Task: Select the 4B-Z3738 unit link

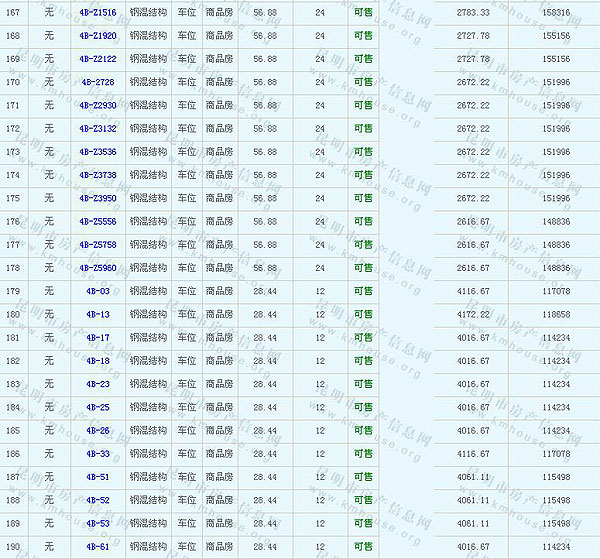Action: tap(98, 175)
